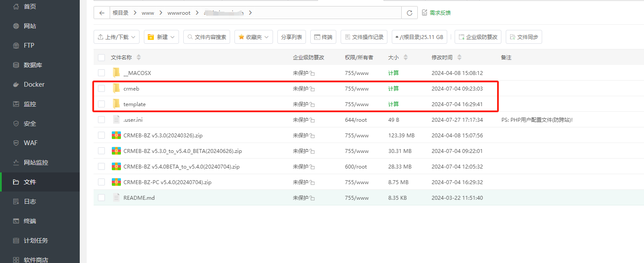Click the 文件内容搜索 button
This screenshot has height=263, width=644.
click(x=206, y=37)
